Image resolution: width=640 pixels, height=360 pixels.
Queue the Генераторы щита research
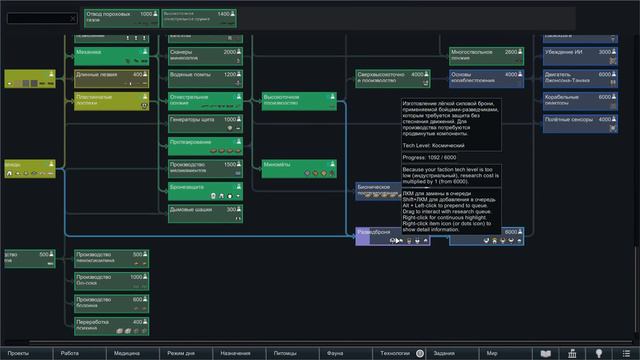coord(205,124)
